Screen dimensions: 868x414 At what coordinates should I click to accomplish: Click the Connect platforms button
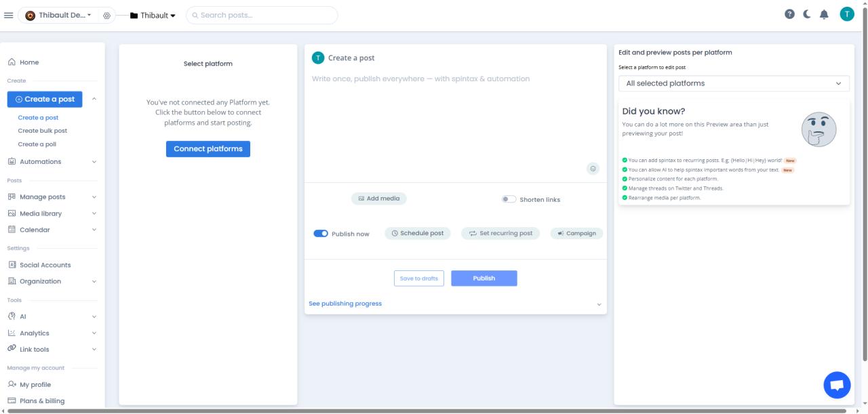pyautogui.click(x=208, y=149)
